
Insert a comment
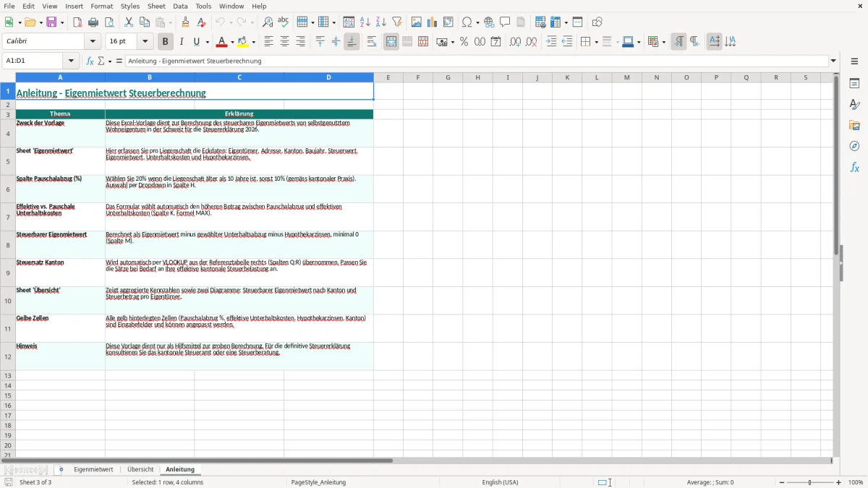(505, 22)
